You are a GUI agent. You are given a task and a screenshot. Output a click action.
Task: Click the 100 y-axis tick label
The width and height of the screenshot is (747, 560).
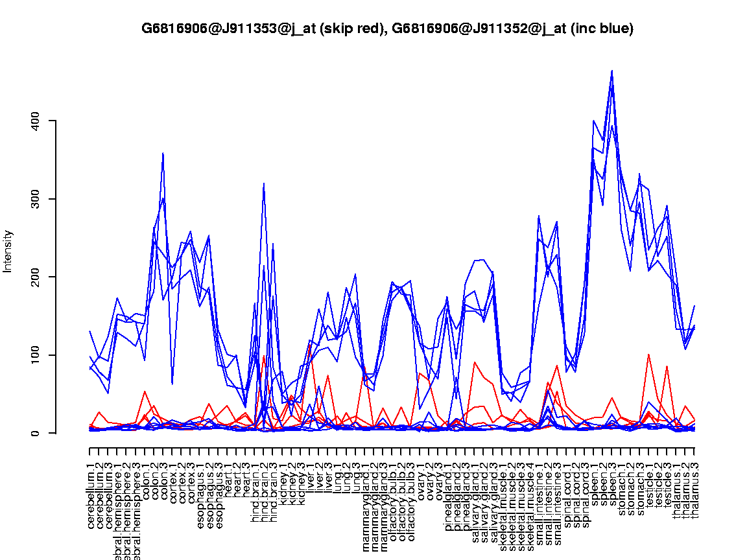(x=36, y=355)
